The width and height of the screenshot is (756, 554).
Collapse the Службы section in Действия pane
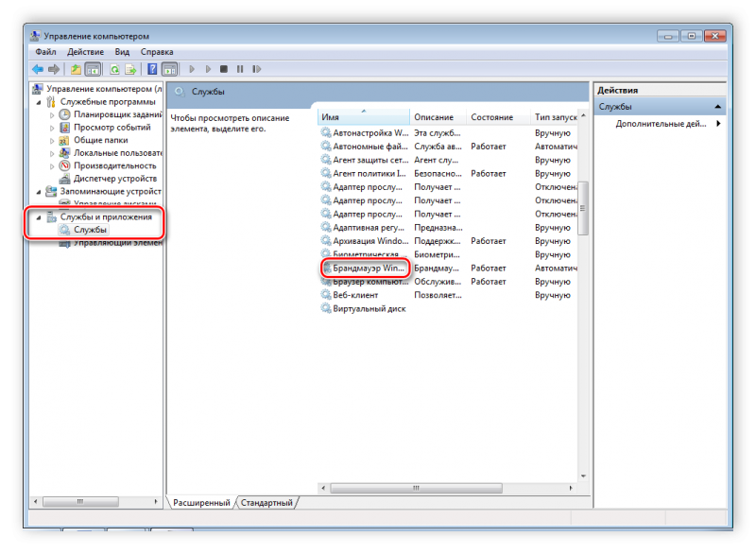pos(717,107)
